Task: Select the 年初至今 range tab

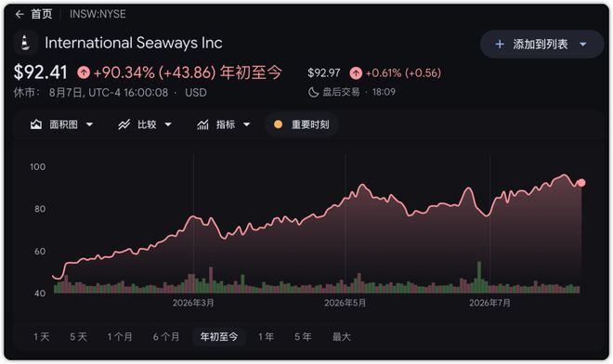Action: [x=219, y=337]
